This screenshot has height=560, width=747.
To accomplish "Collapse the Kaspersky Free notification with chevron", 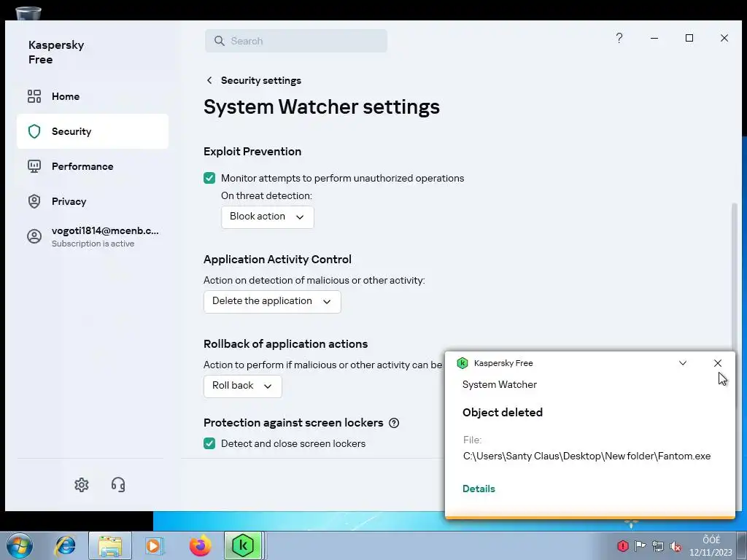I will pos(683,363).
